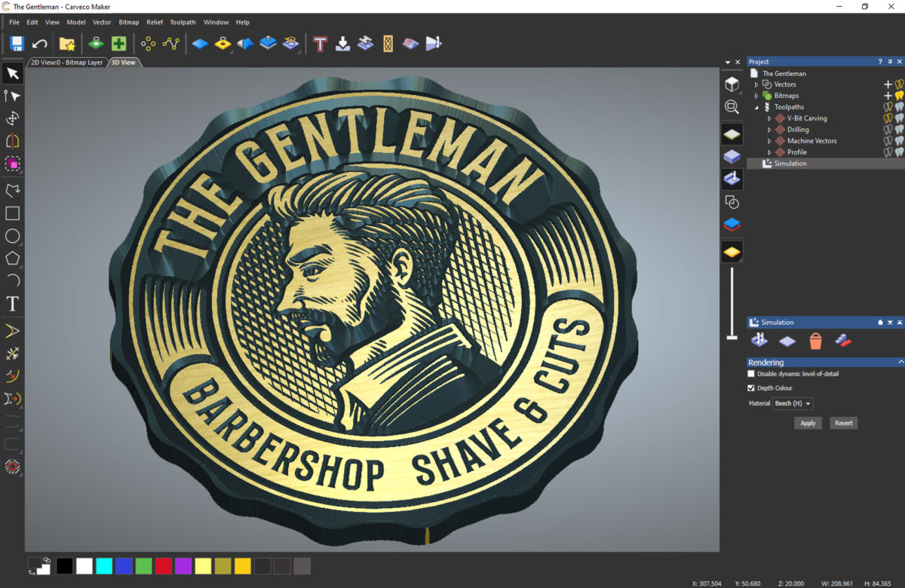This screenshot has width=905, height=588.
Task: Open the Toolpath menu
Action: (x=183, y=22)
